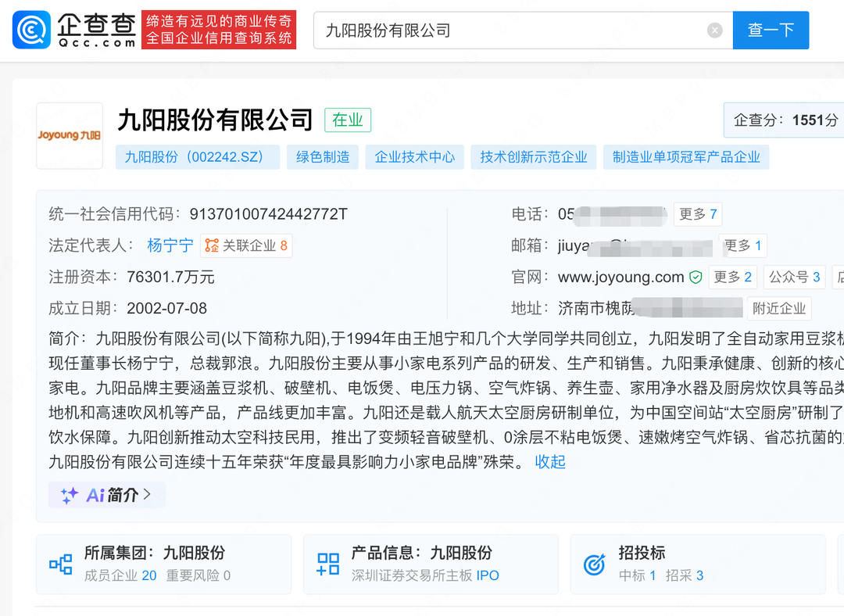Viewport: 844px width, 616px height.
Task: Click the 招投标 target icon
Action: [x=595, y=564]
